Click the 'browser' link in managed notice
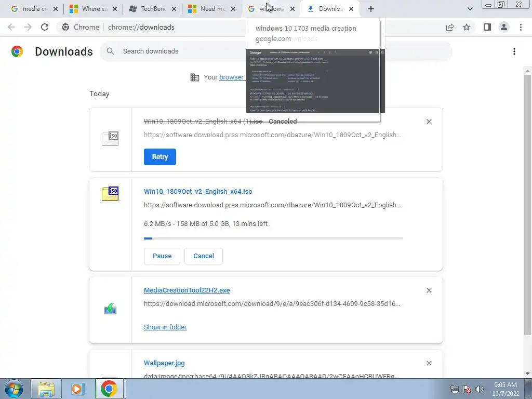Image resolution: width=532 pixels, height=399 pixels. (231, 77)
